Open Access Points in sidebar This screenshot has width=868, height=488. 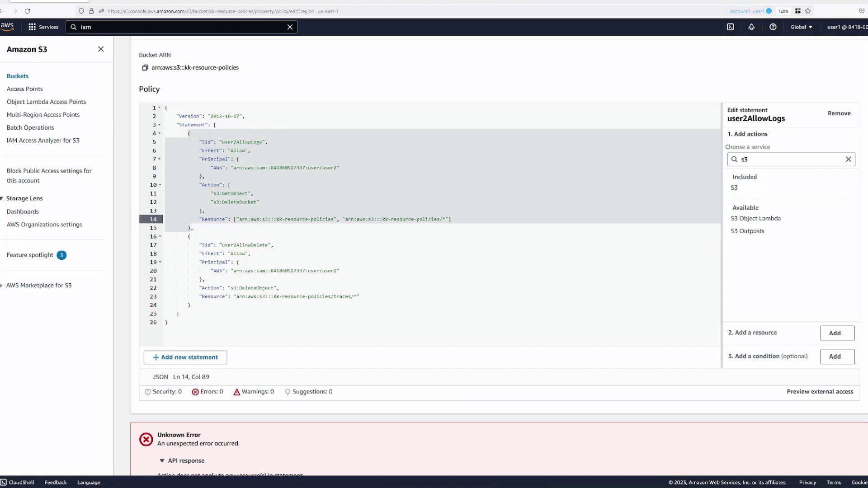[x=25, y=89]
